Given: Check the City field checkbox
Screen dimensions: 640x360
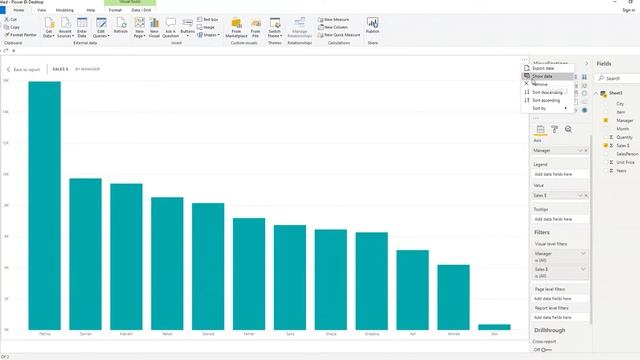Looking at the screenshot, I should [x=606, y=104].
